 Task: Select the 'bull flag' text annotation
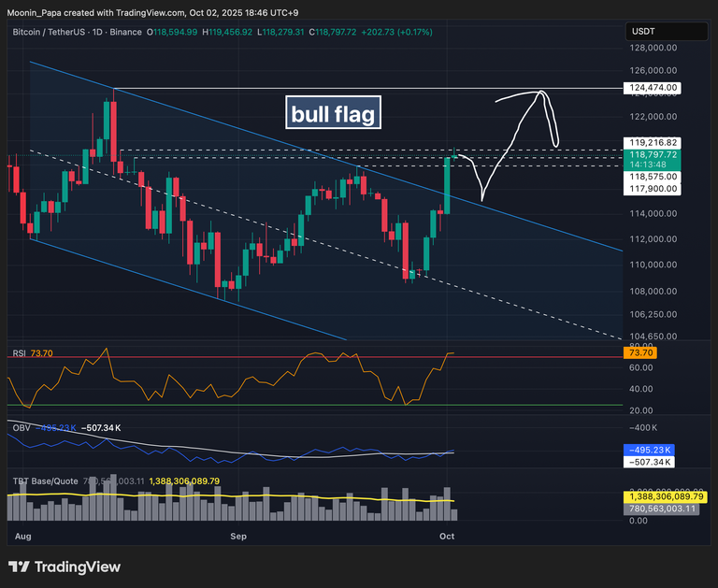point(333,114)
